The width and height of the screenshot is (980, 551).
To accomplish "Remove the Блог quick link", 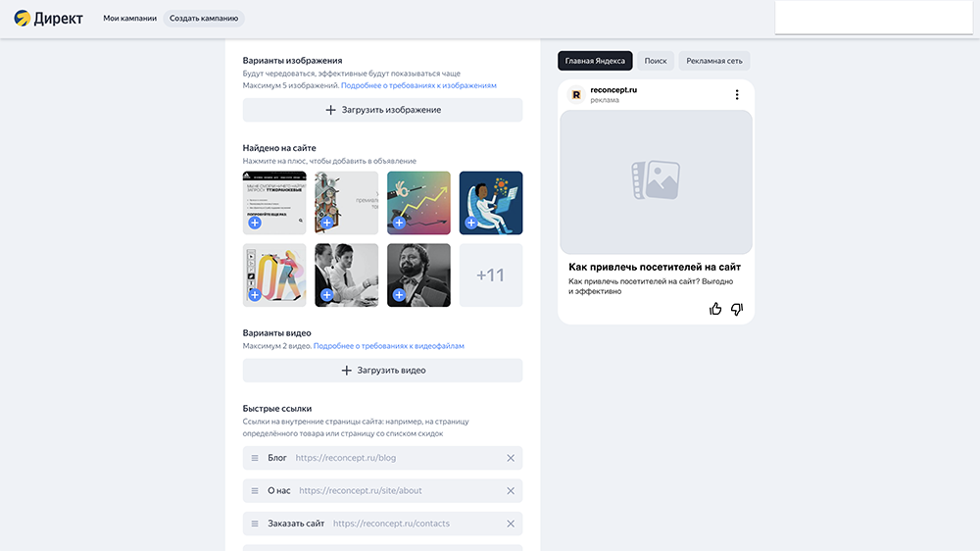I will 510,458.
